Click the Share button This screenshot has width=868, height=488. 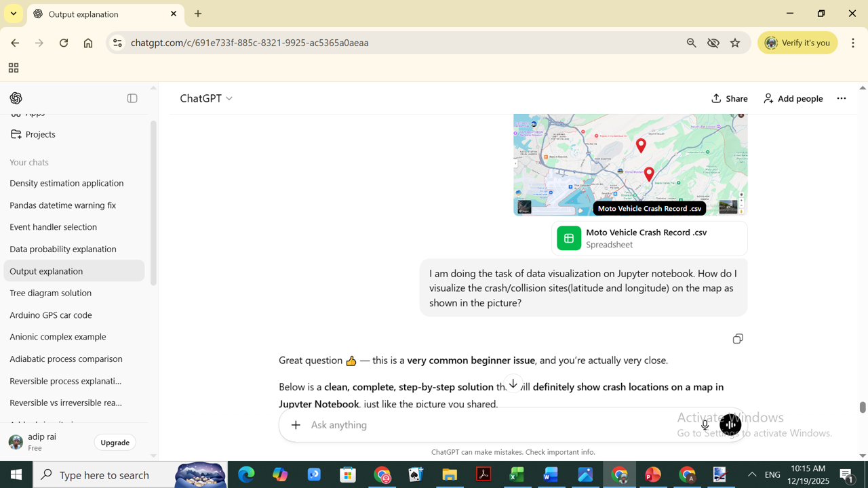click(729, 98)
